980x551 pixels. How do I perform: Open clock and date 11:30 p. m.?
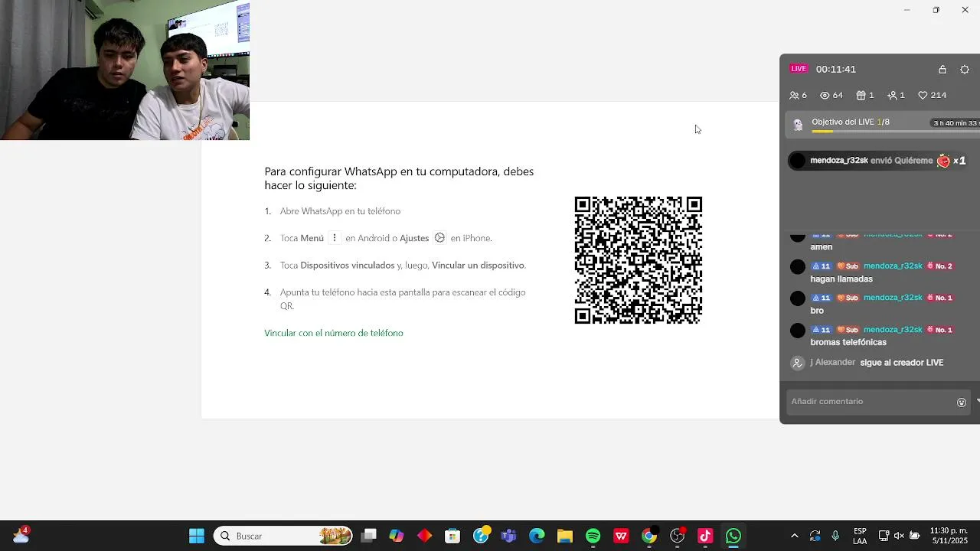[949, 536]
